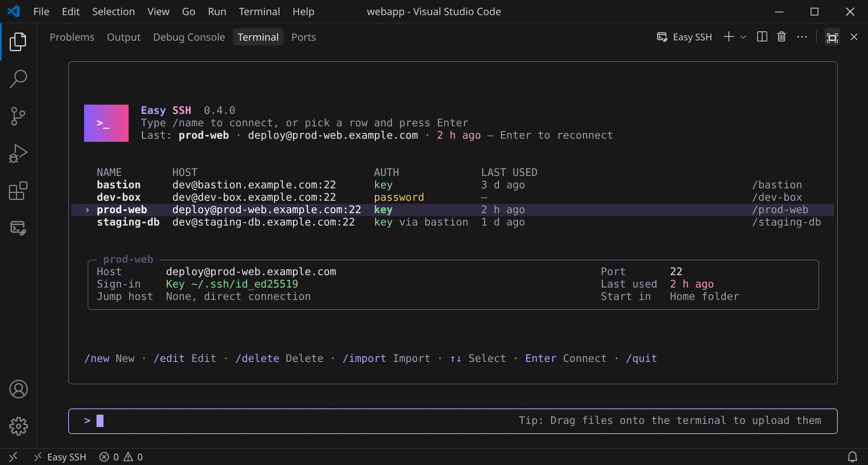Click the new terminal plus icon
The height and width of the screenshot is (465, 868).
tap(729, 37)
